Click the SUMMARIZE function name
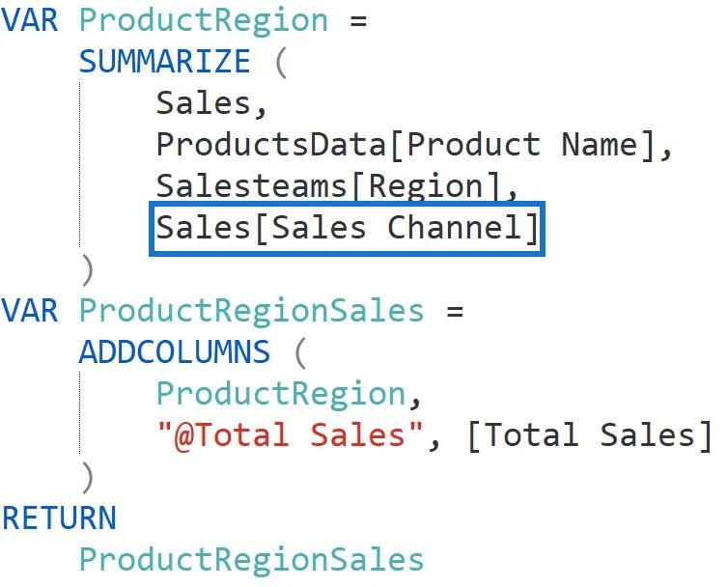The width and height of the screenshot is (728, 587). coord(165,62)
